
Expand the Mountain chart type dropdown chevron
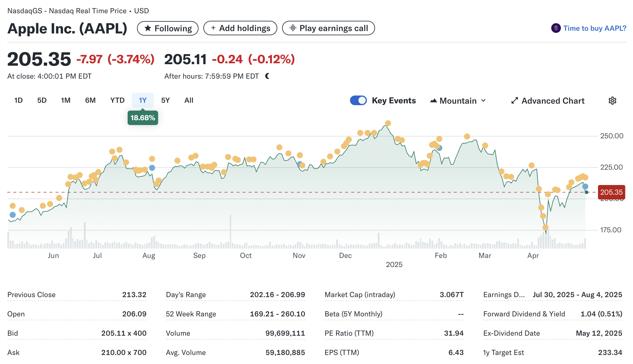483,101
